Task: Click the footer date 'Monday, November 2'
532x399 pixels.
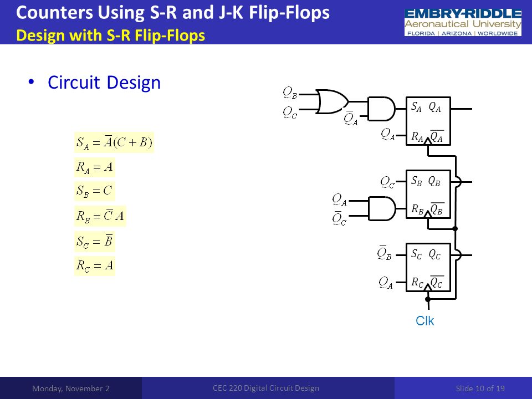Action: tap(71, 388)
